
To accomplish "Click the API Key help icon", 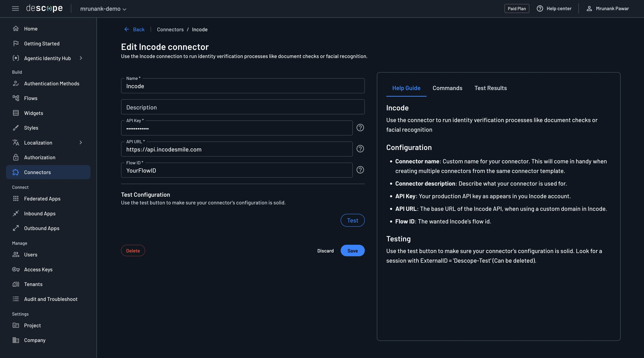I will click(x=360, y=128).
